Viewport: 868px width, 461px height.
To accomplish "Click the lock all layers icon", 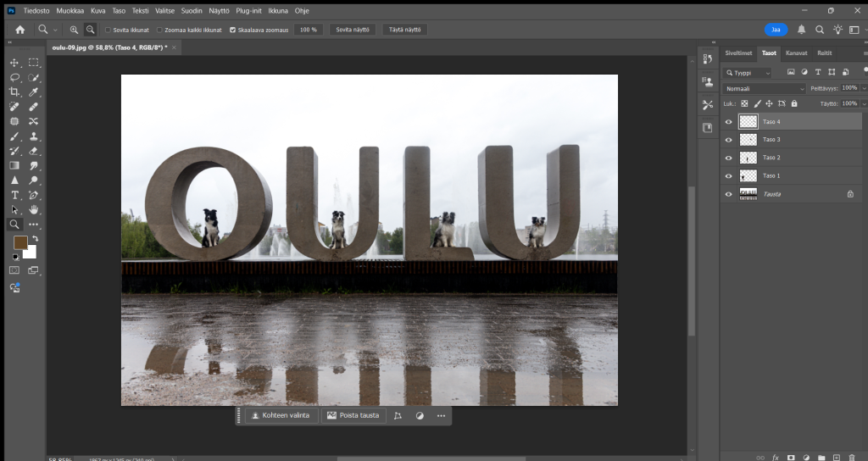I will tap(793, 103).
